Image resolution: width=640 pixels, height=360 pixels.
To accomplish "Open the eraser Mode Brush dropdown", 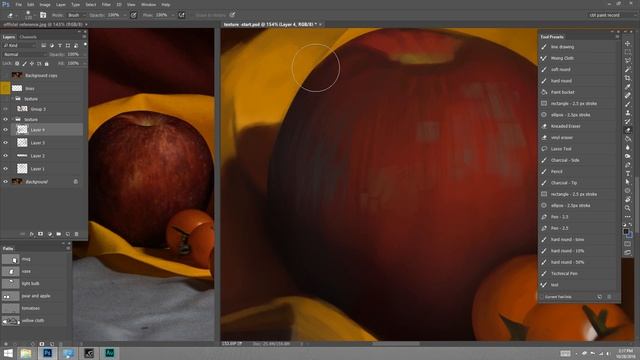I will click(x=77, y=15).
